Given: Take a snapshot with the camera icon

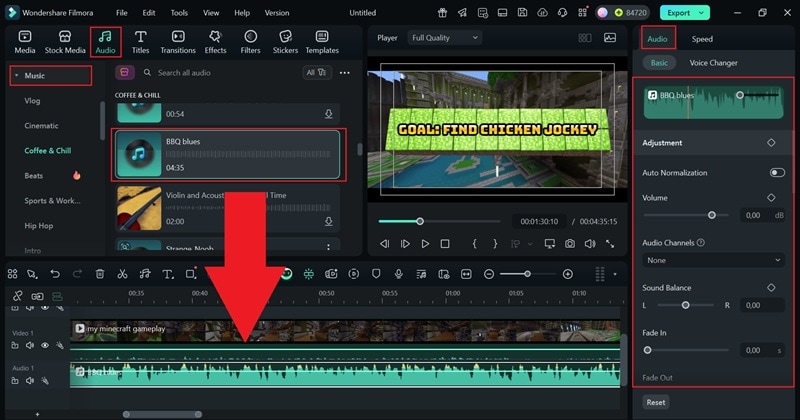Looking at the screenshot, I should point(570,244).
